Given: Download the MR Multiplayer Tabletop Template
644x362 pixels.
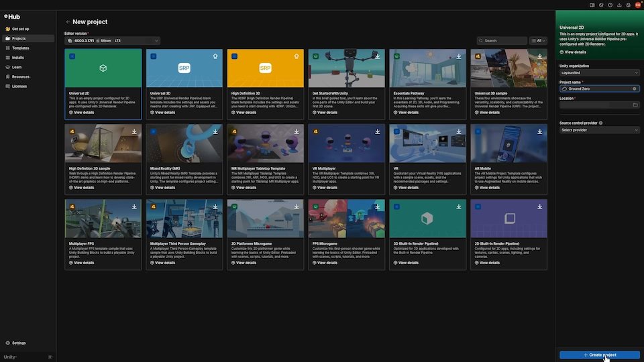Looking at the screenshot, I should point(297,131).
